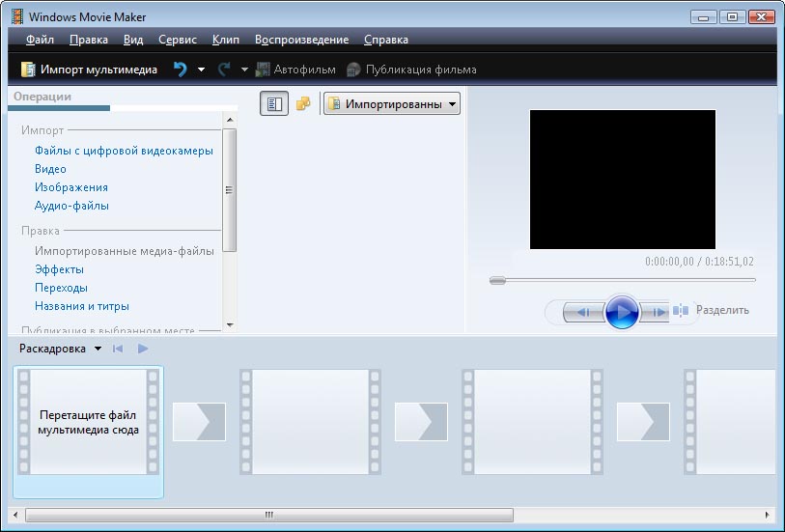Click the Операции pane header

42,97
